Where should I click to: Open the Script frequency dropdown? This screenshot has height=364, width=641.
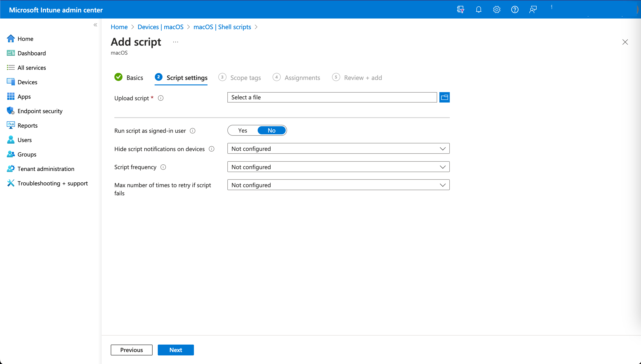[338, 167]
